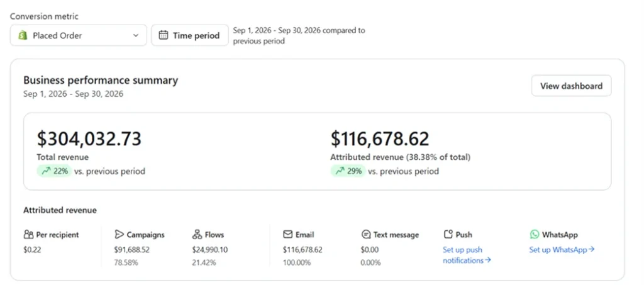The height and width of the screenshot is (285, 644).
Task: Click the Text message bubble icon
Action: (x=366, y=235)
